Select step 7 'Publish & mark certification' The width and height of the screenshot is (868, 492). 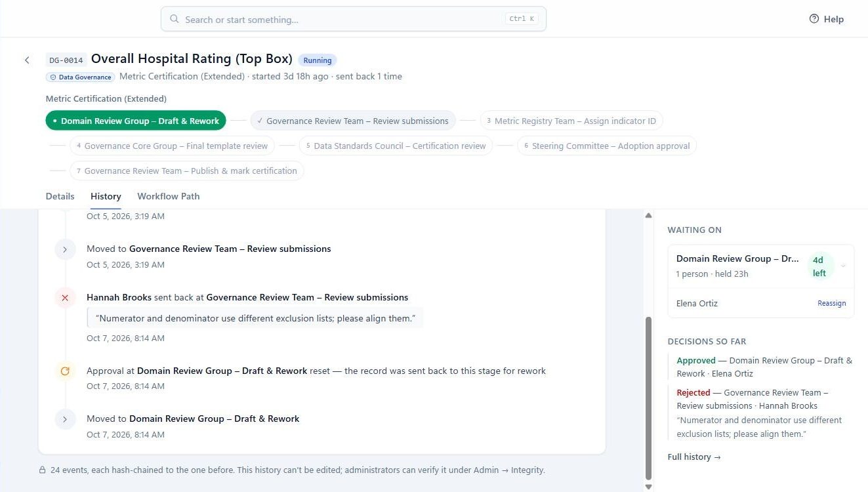187,171
